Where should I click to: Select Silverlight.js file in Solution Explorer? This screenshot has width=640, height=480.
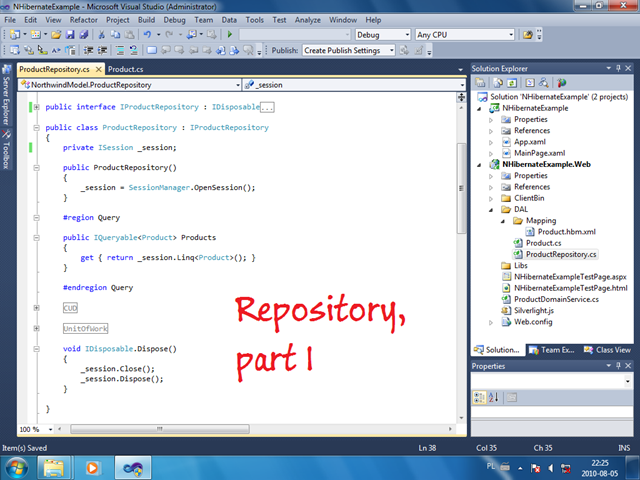(x=533, y=311)
